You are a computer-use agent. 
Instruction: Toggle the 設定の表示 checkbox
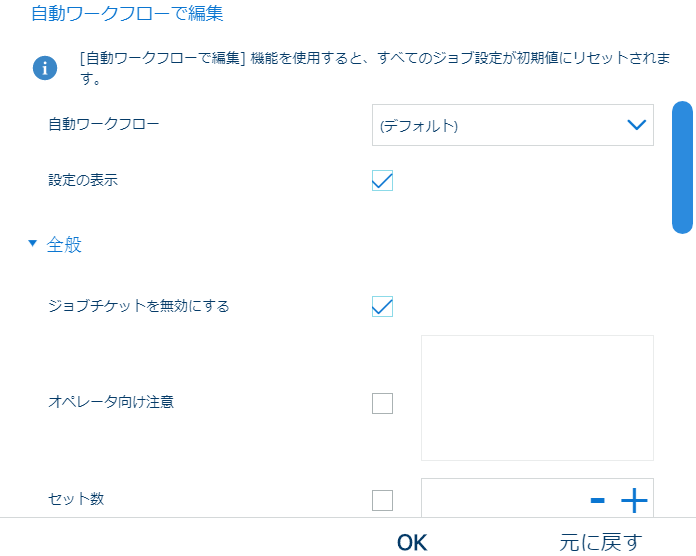pyautogui.click(x=382, y=181)
